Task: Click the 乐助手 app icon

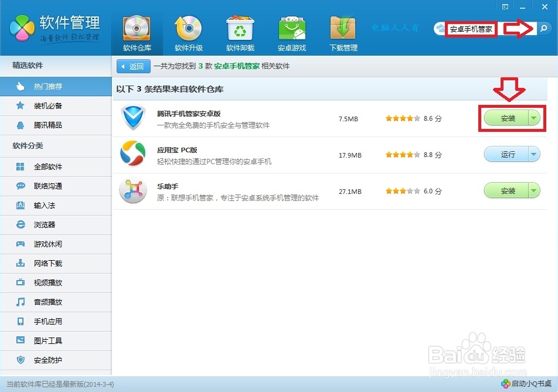Action: point(132,190)
